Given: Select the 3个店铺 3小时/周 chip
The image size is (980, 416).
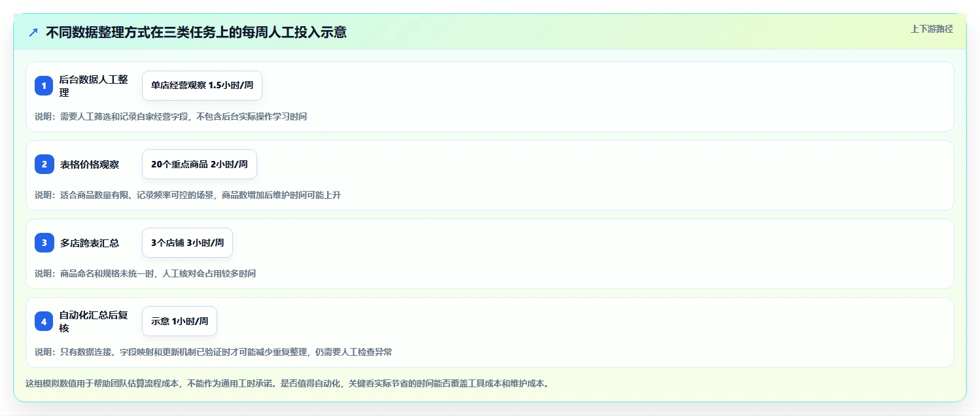Looking at the screenshot, I should tap(187, 243).
